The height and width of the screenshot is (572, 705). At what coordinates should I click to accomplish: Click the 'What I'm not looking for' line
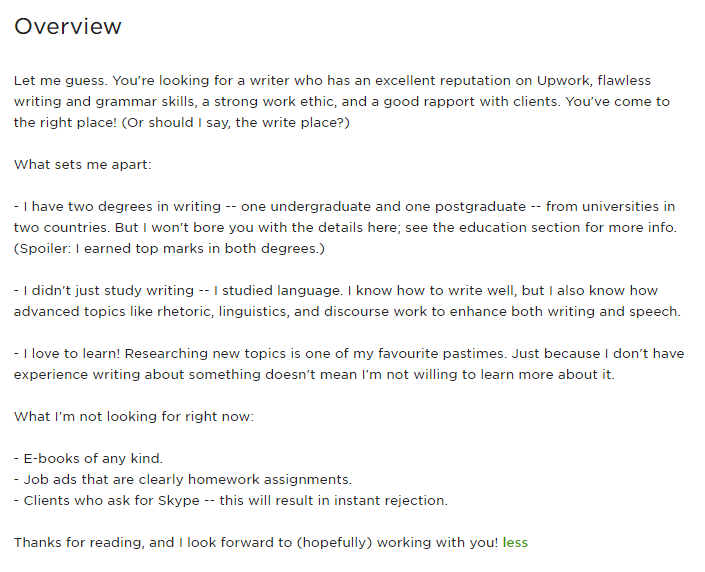click(x=134, y=416)
